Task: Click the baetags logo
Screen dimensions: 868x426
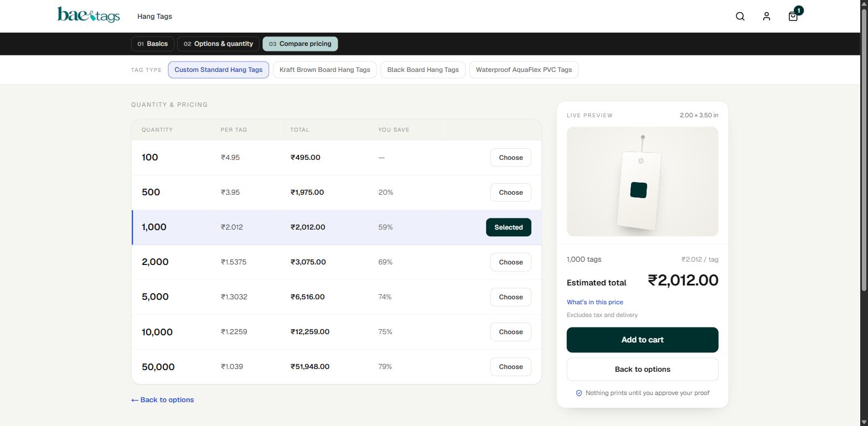Action: click(89, 15)
